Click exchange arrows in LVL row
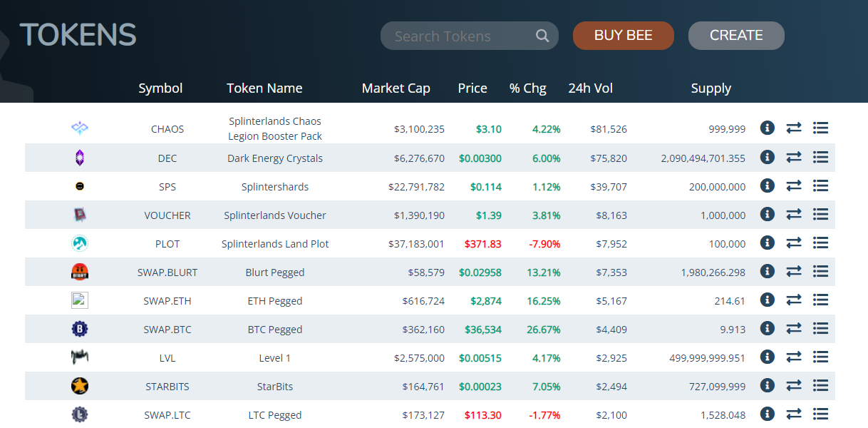Image resolution: width=868 pixels, height=428 pixels. pyautogui.click(x=794, y=357)
